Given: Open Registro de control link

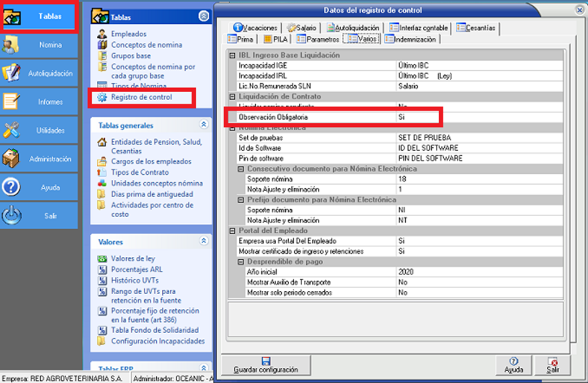Looking at the screenshot, I should pyautogui.click(x=141, y=97).
